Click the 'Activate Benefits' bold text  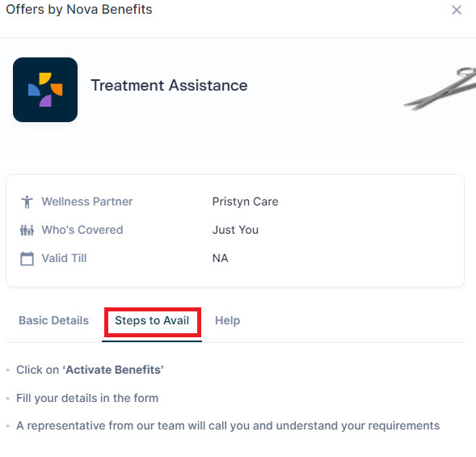(113, 370)
